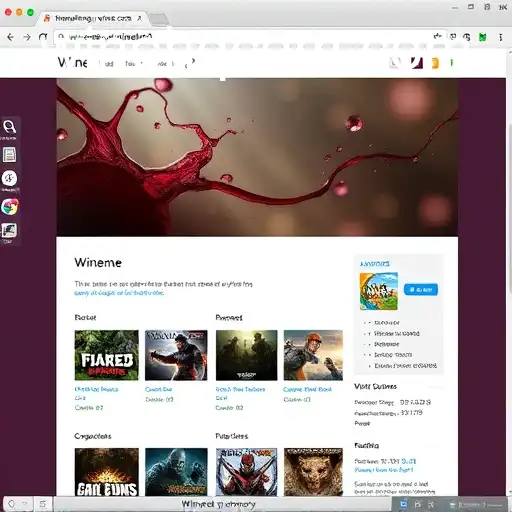The width and height of the screenshot is (512, 512).
Task: Click the small green icon in site header
Action: (452, 63)
